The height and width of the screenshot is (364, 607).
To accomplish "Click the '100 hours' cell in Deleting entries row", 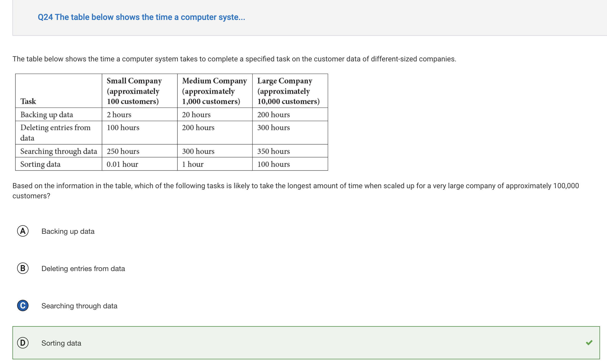I will [140, 133].
